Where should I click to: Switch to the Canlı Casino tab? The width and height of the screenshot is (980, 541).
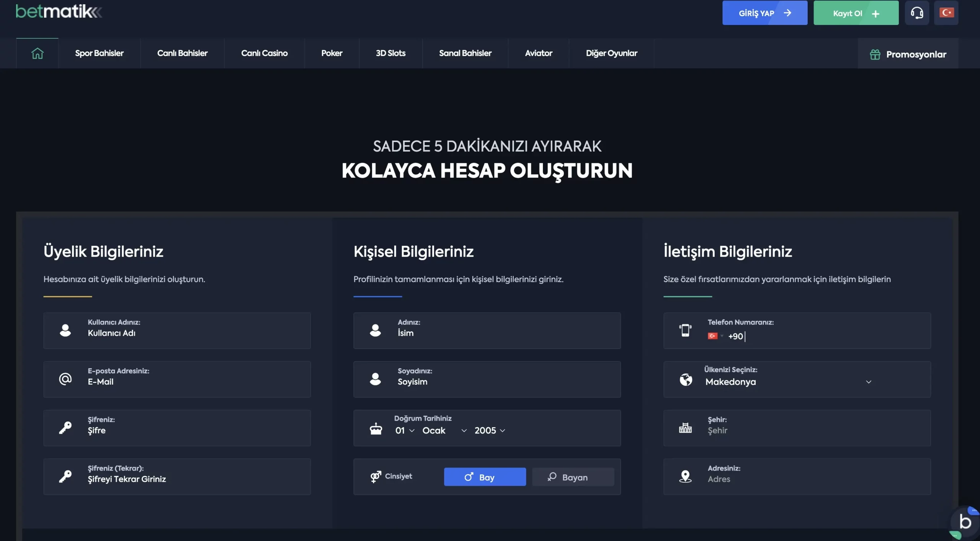[x=264, y=53]
